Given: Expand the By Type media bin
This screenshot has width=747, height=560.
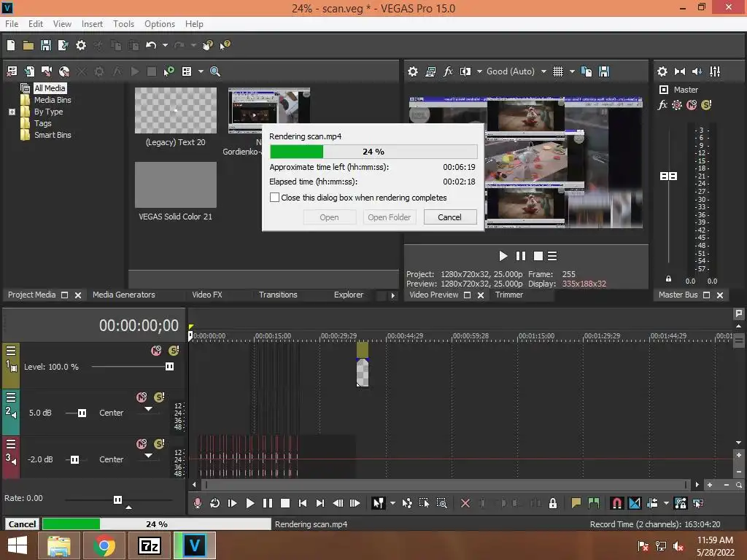Looking at the screenshot, I should pyautogui.click(x=12, y=112).
